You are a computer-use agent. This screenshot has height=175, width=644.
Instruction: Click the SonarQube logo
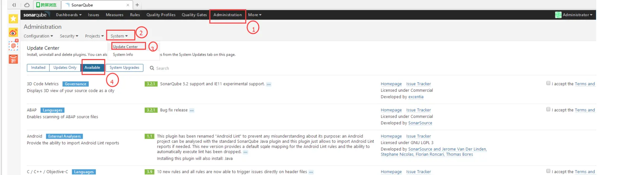pyautogui.click(x=36, y=15)
